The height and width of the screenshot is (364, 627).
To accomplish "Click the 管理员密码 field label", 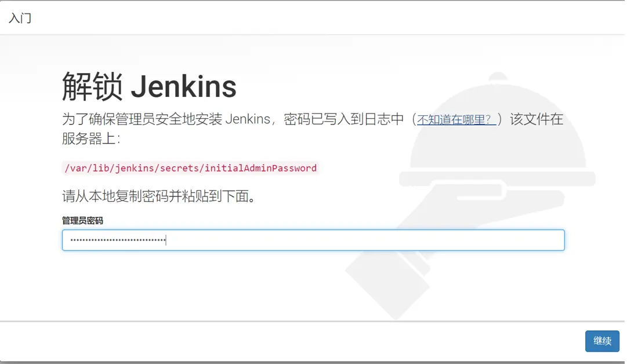I will (x=82, y=221).
